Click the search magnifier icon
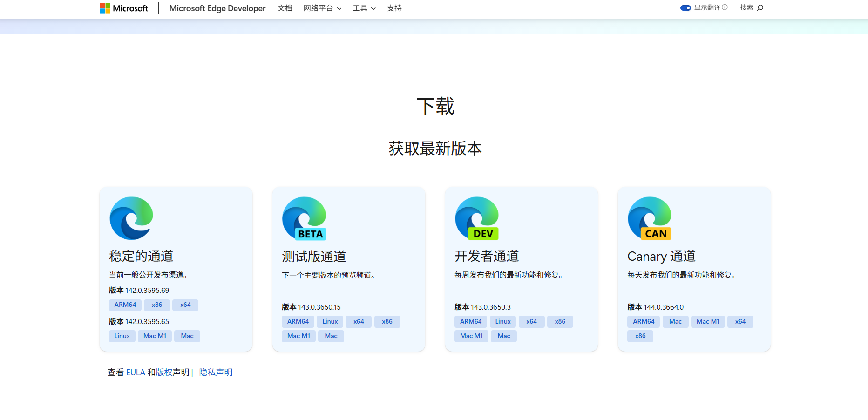This screenshot has height=420, width=868. pyautogui.click(x=760, y=8)
